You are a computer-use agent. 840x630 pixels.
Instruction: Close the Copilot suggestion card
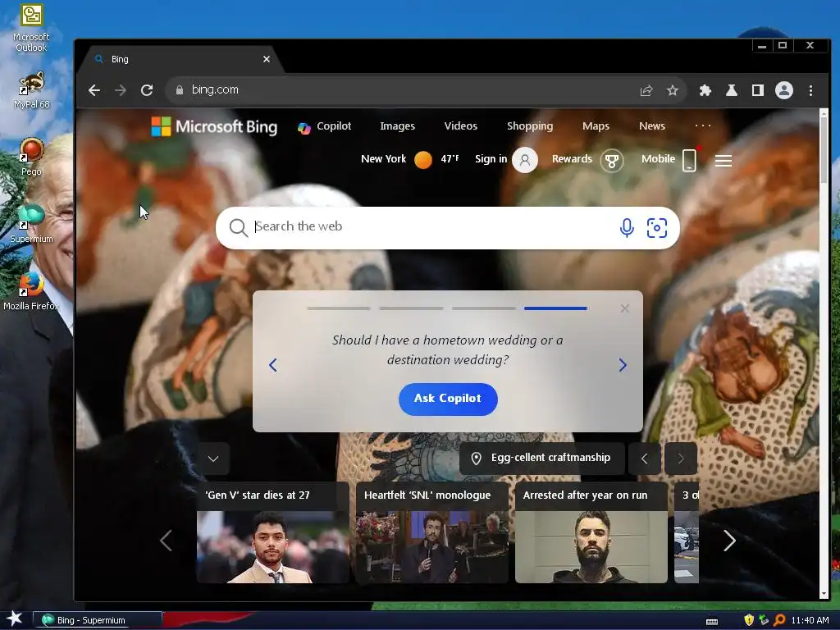(624, 308)
